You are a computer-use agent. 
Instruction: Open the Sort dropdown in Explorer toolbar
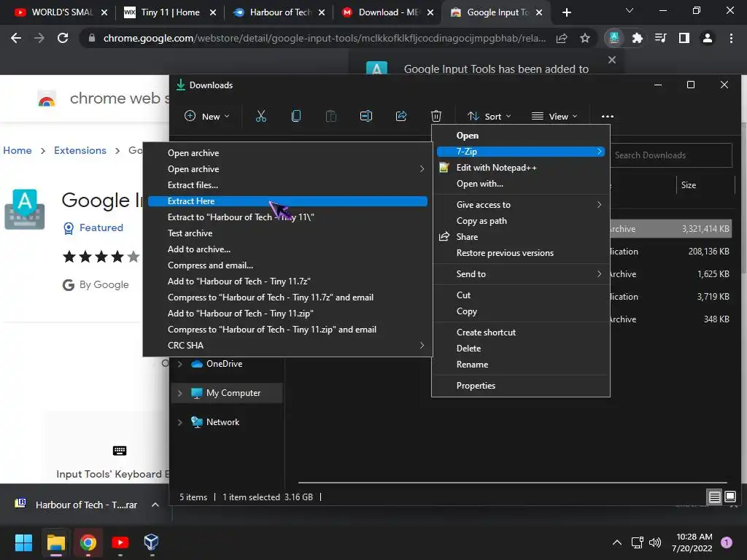[489, 116]
